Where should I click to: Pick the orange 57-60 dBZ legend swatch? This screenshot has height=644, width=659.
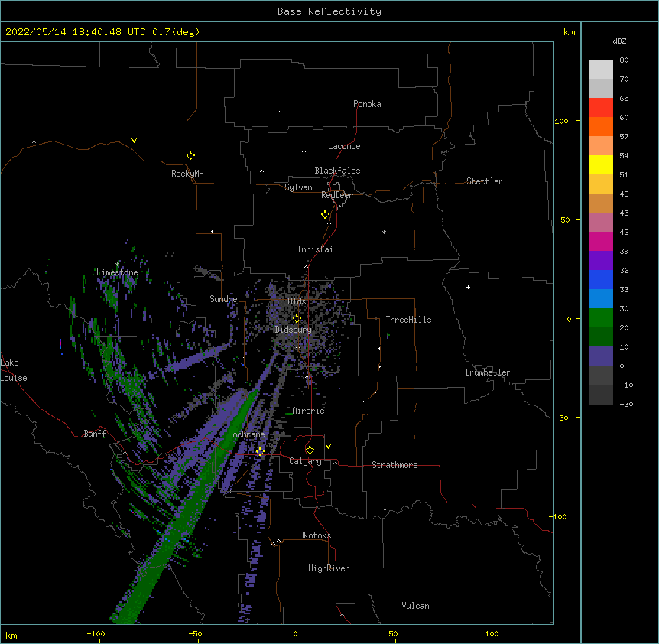[601, 127]
